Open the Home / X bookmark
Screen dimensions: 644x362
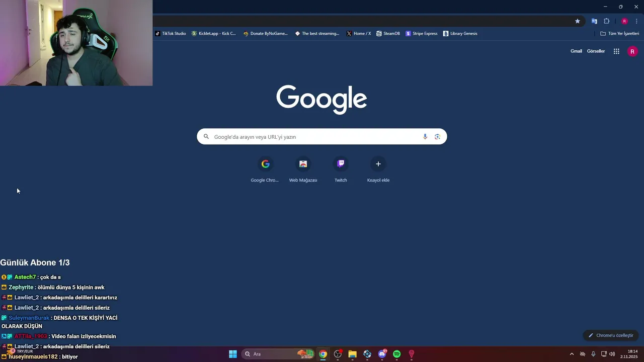pyautogui.click(x=359, y=34)
